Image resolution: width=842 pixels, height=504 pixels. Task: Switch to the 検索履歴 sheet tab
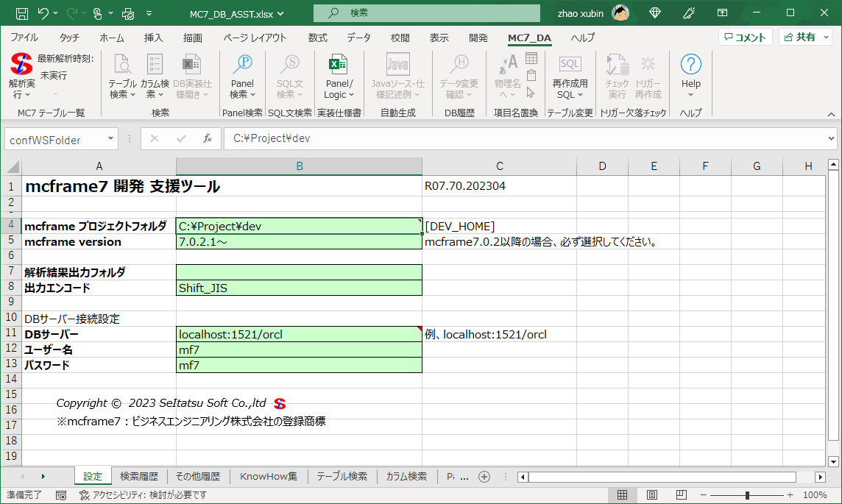pos(139,477)
